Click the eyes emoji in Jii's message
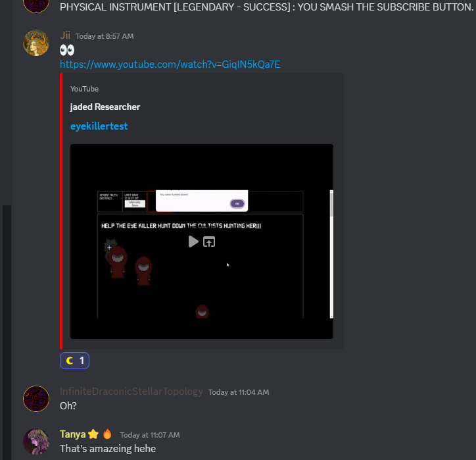 (x=67, y=50)
